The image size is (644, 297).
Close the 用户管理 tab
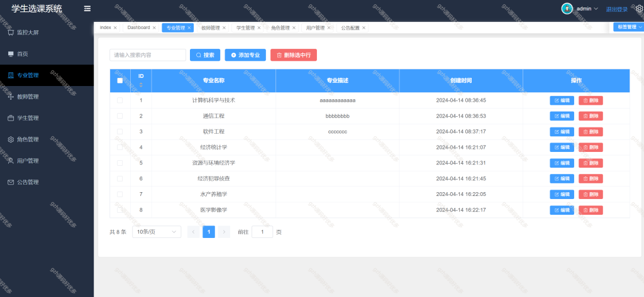pyautogui.click(x=328, y=28)
